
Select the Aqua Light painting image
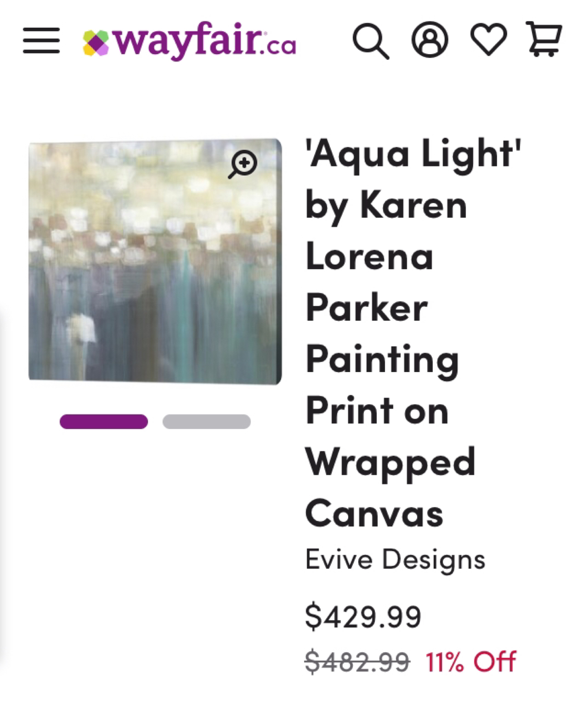(146, 273)
